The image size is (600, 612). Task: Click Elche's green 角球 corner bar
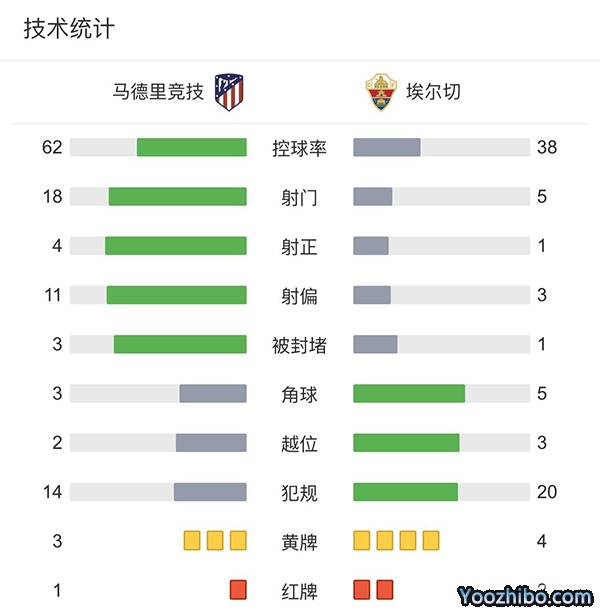(x=409, y=394)
